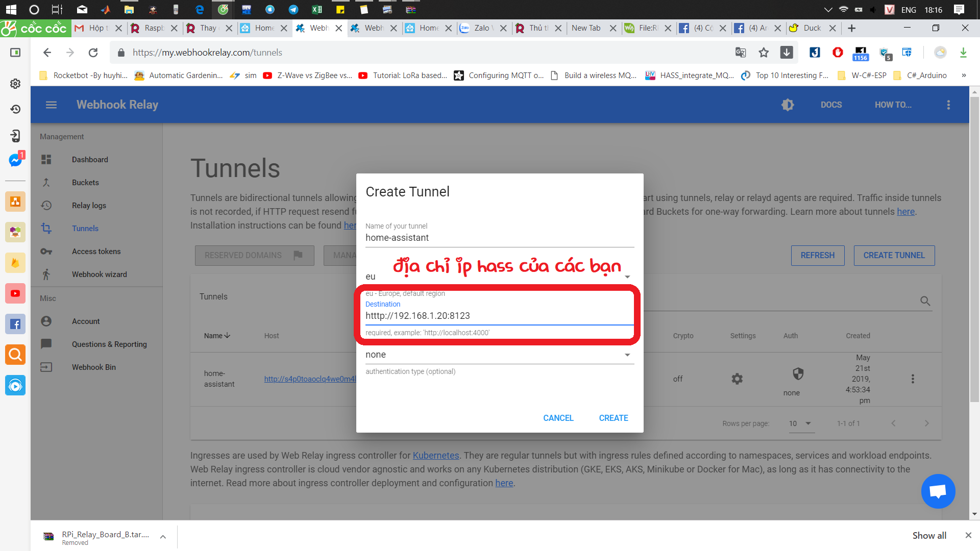This screenshot has height=551, width=980.
Task: Focus the Destination input field
Action: pos(500,316)
